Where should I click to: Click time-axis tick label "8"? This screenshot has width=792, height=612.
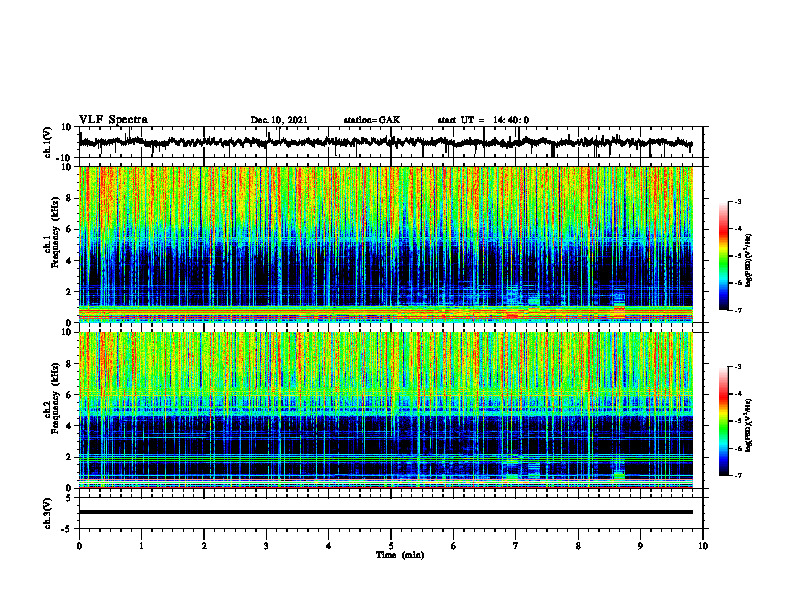(x=578, y=546)
